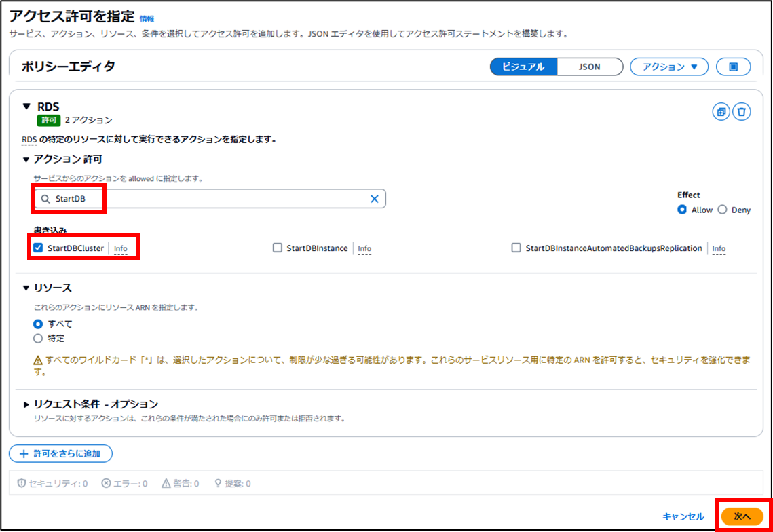Screen dimensions: 773x532
Task: Click the エラー: 0 status text
Action: 130,483
